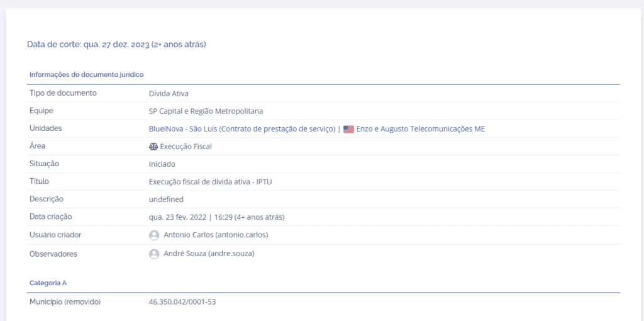Screen dimensions: 644x321
Task: Click the 'undefined' description value
Action: pyautogui.click(x=166, y=200)
